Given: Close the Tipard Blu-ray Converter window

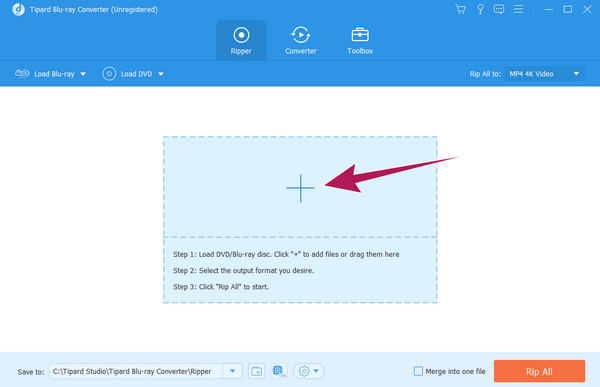Looking at the screenshot, I should pos(587,9).
